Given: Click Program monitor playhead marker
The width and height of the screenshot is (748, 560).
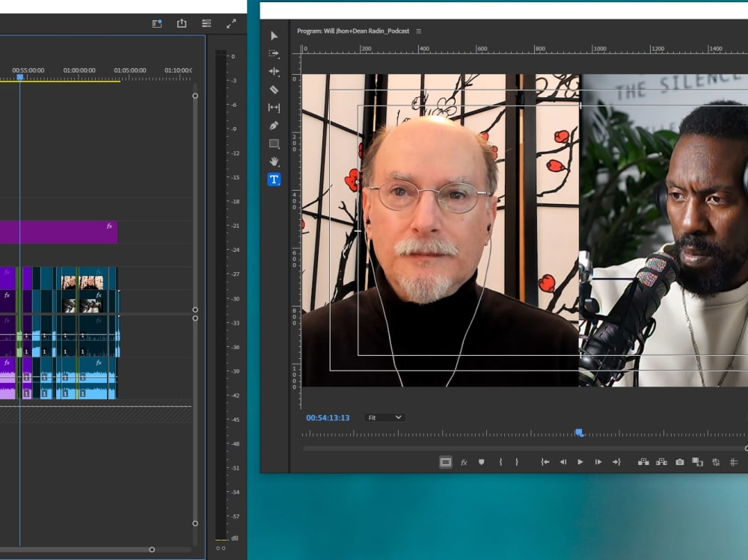Looking at the screenshot, I should pyautogui.click(x=579, y=432).
